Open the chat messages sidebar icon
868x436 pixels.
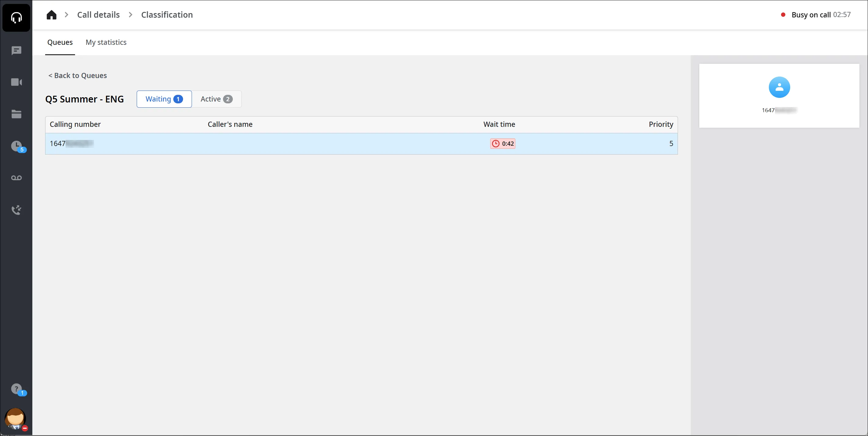coord(16,51)
